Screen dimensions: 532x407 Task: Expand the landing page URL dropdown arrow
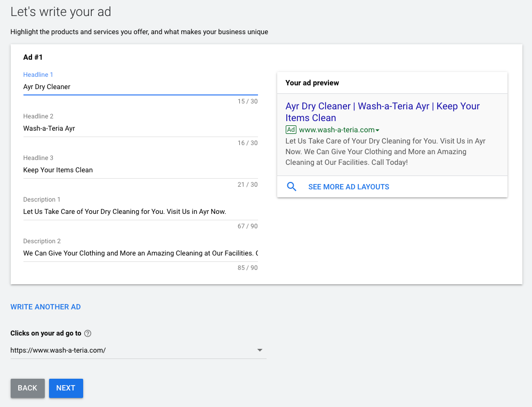pyautogui.click(x=260, y=350)
